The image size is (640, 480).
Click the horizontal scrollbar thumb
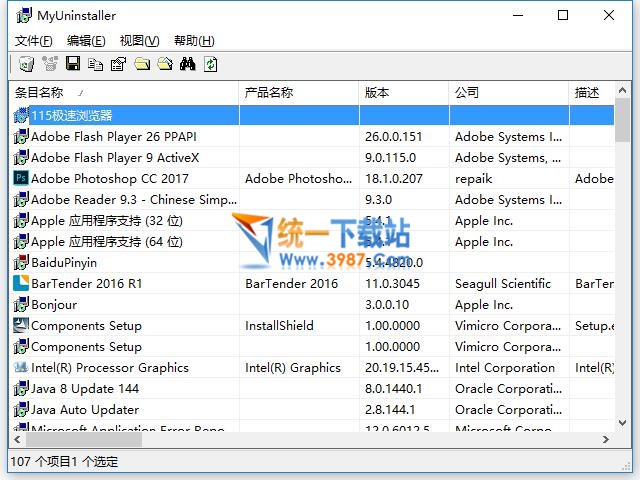84,439
